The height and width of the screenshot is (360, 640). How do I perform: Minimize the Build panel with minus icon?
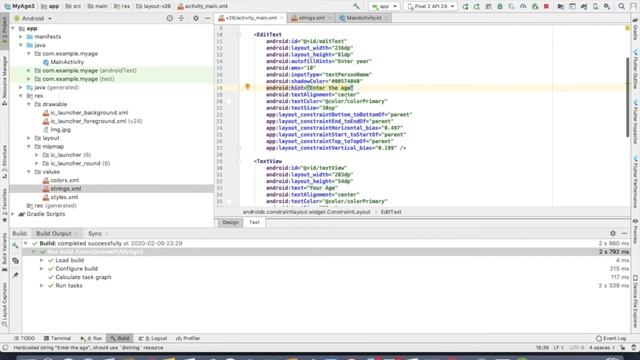coord(624,233)
